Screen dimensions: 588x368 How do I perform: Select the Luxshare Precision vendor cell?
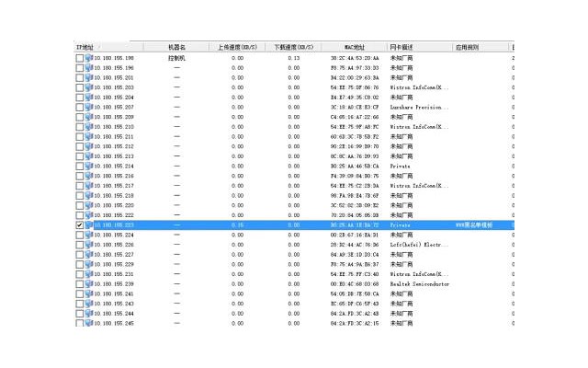pyautogui.click(x=419, y=107)
